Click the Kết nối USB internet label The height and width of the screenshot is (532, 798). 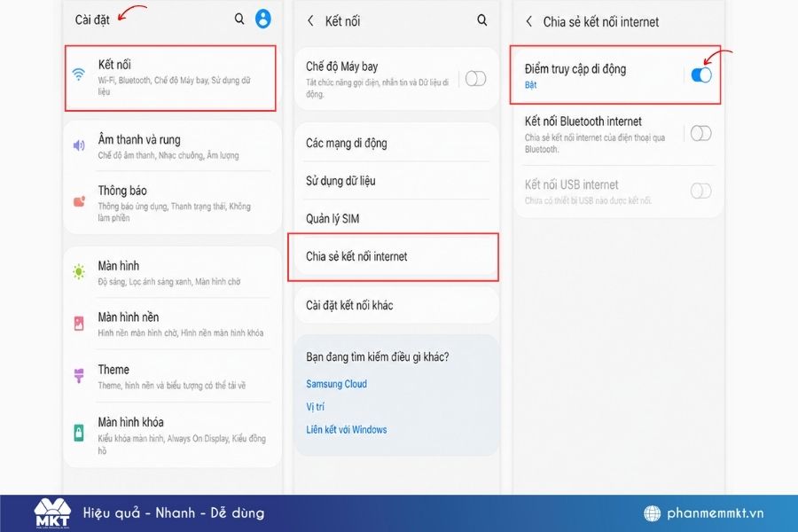point(571,184)
